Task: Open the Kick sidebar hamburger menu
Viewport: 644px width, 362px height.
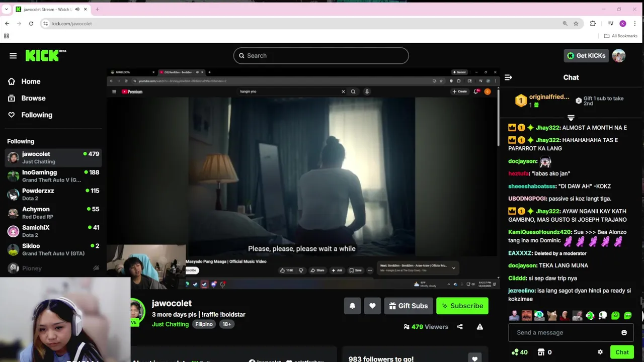Action: pyautogui.click(x=13, y=56)
